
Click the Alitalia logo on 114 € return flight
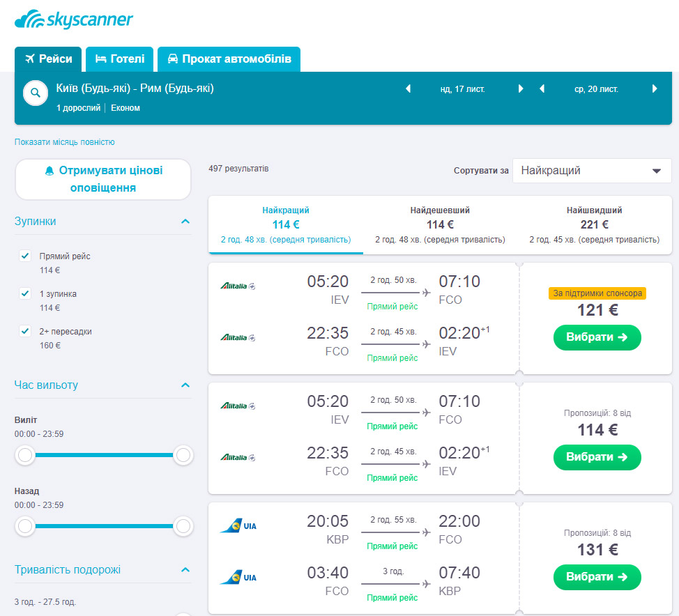click(x=238, y=457)
